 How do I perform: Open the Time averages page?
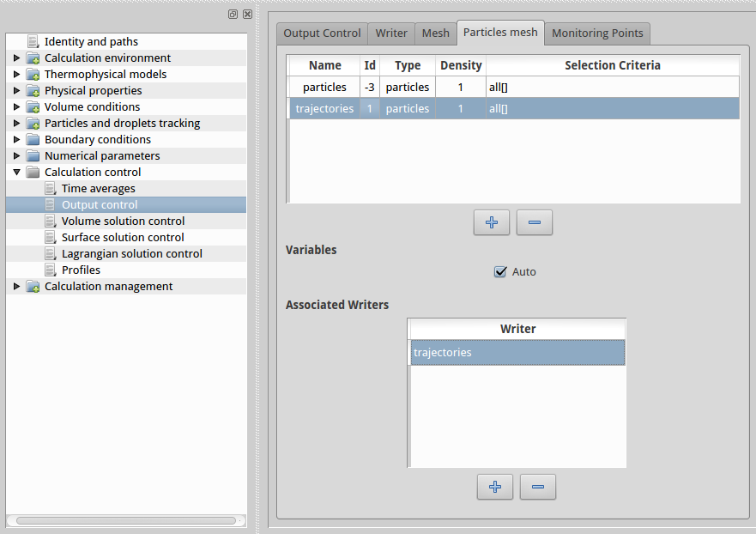(x=98, y=189)
